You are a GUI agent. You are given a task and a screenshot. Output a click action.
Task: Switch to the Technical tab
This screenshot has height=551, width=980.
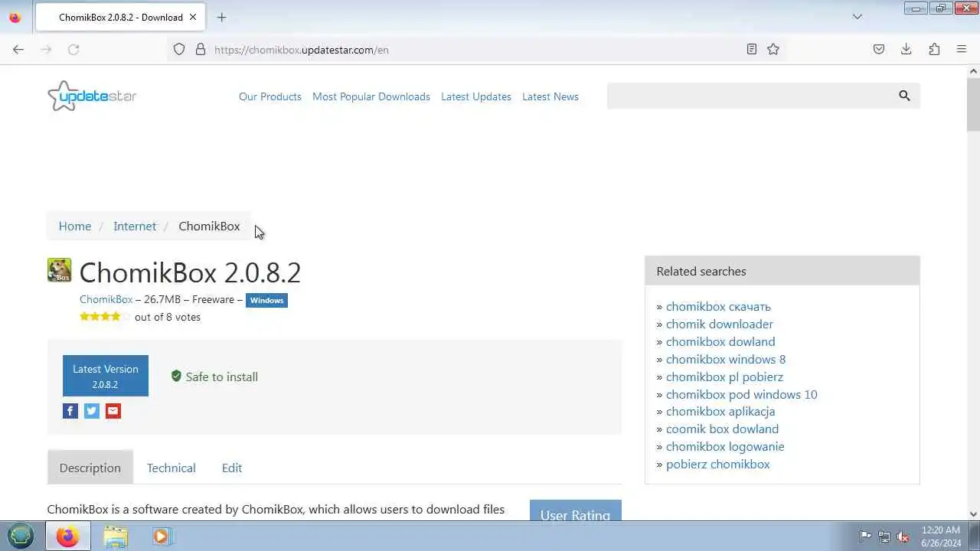(171, 468)
